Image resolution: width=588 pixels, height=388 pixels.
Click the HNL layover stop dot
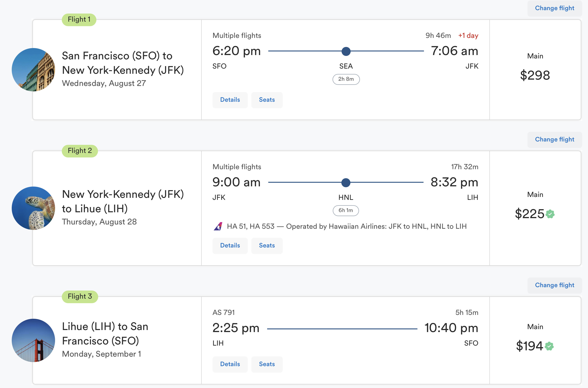[346, 183]
